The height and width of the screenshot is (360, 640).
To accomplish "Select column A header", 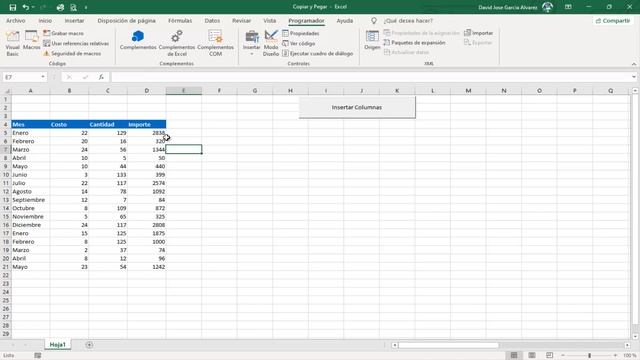I will (31, 91).
